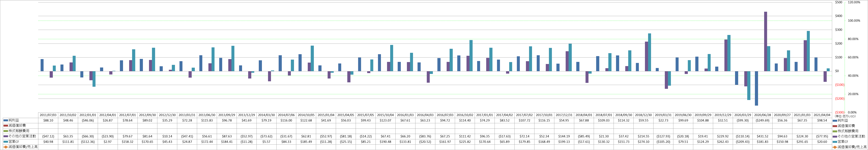Image resolution: width=868 pixels, height=150 pixels.
Task: Select the 2013/06/30 column header
Action: (207, 115)
